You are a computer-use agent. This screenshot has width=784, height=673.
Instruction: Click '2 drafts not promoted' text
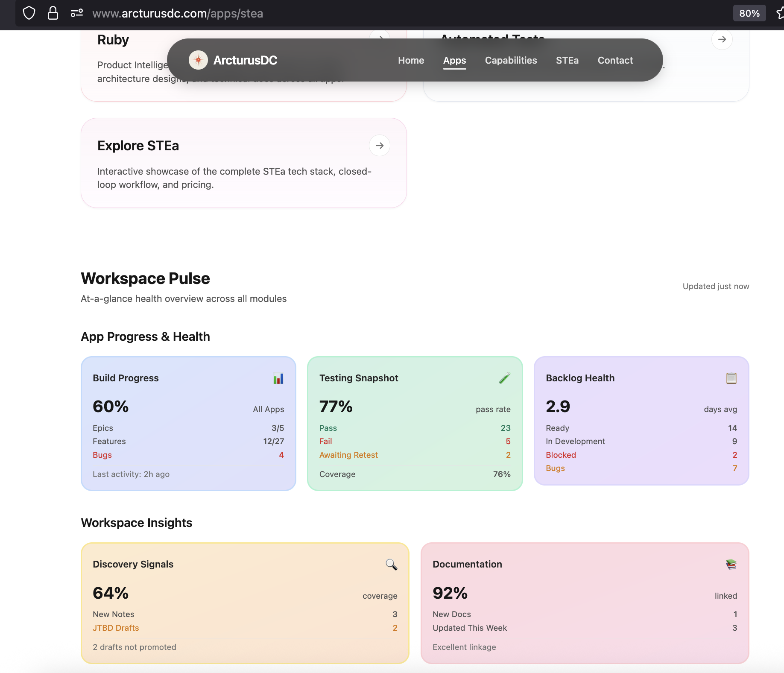135,647
